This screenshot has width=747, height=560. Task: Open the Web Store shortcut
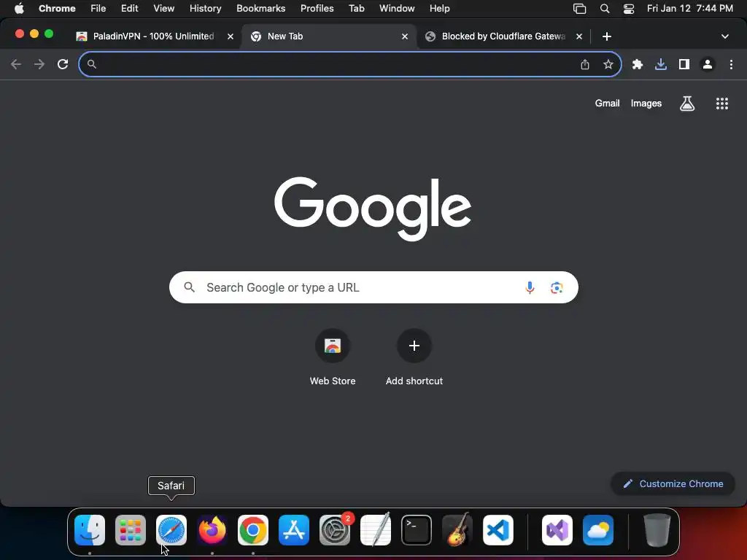[333, 357]
